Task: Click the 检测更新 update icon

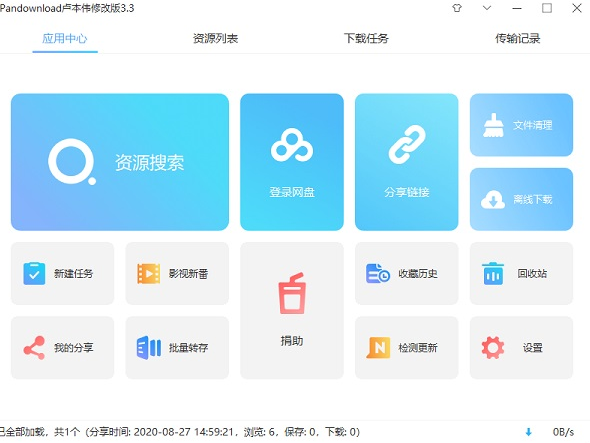Action: pos(378,347)
